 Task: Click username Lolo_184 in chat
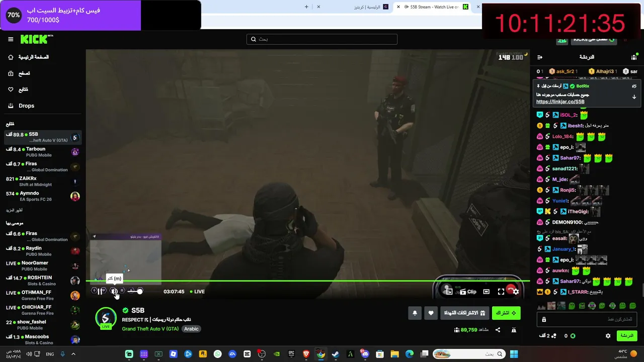[562, 136]
